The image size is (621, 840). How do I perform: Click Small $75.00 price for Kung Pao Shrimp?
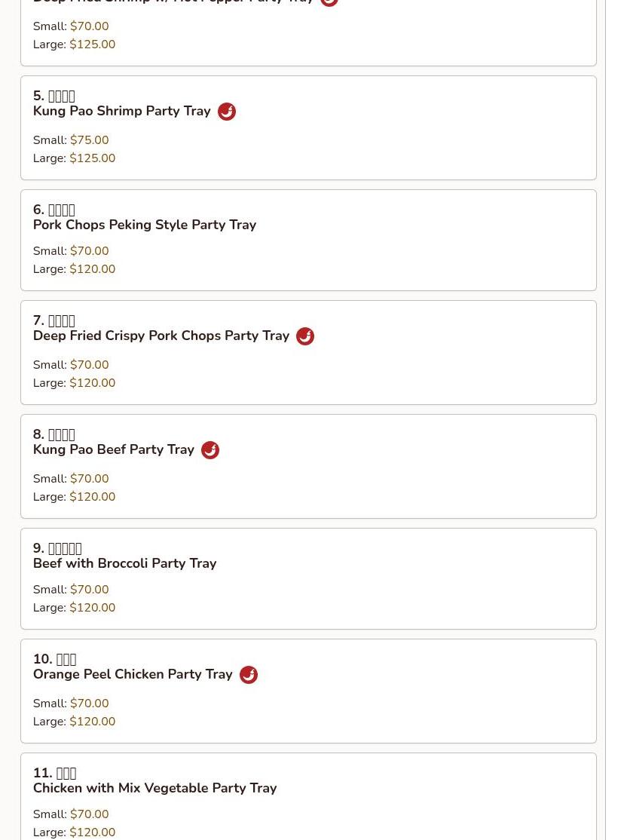pos(89,140)
